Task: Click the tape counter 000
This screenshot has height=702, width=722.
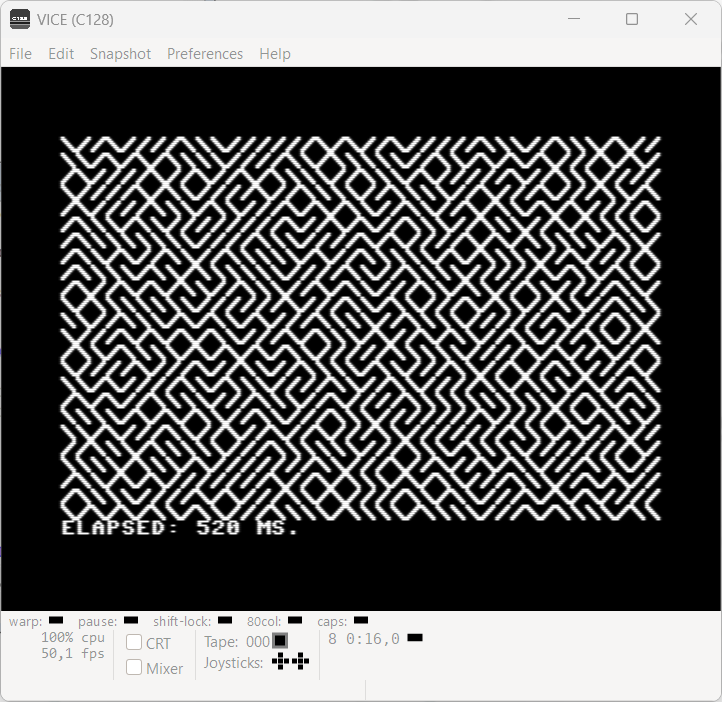Action: [257, 642]
